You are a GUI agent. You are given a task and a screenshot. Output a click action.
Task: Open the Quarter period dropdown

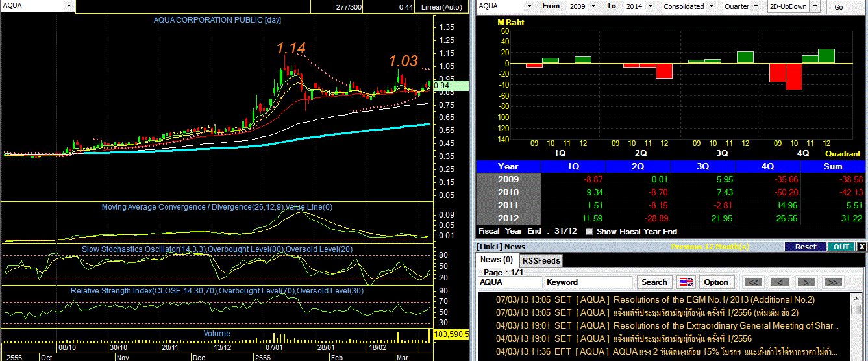(756, 6)
